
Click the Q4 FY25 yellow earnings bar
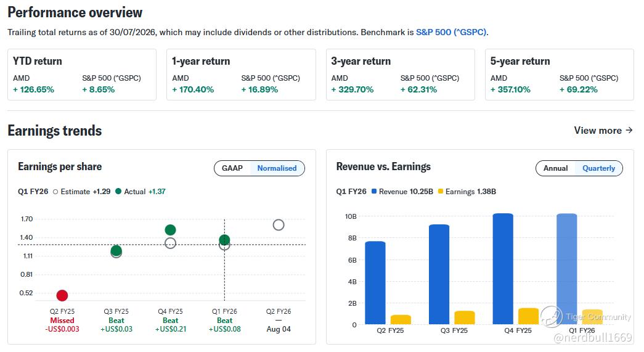pos(529,316)
